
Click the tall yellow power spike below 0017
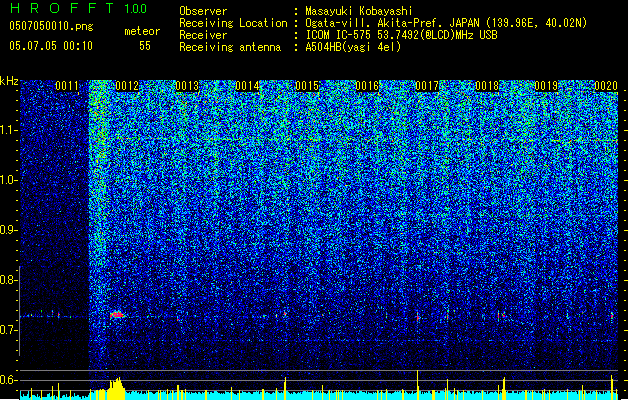[418, 385]
